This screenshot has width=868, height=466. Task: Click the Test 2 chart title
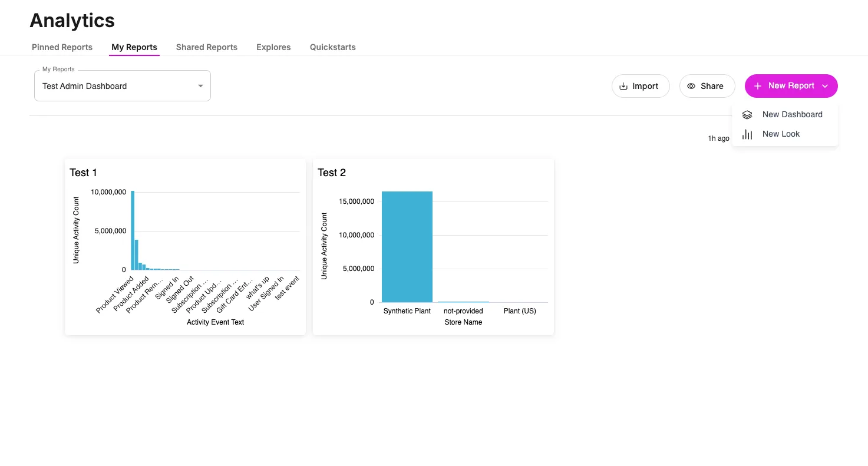pos(332,173)
